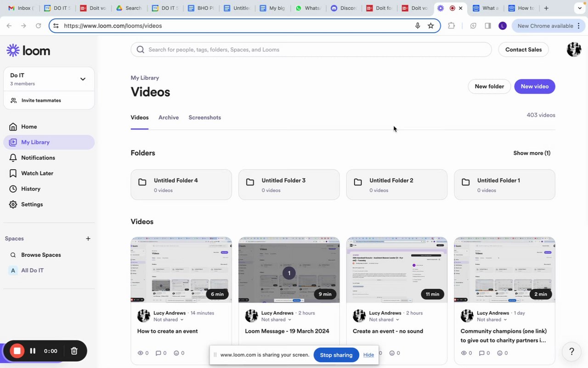Viewport: 588px width, 368px height.
Task: Open a new browser tab
Action: (546, 8)
